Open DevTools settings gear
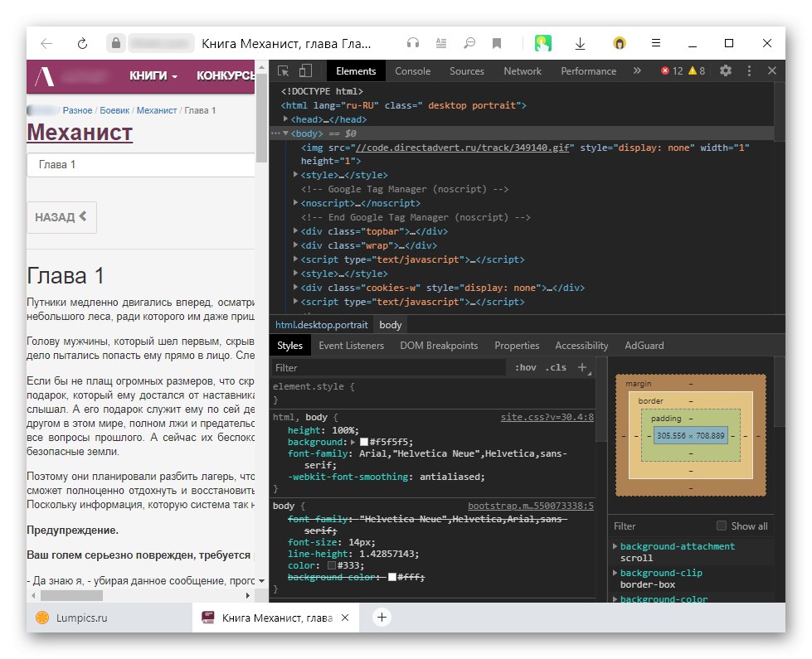The width and height of the screenshot is (812, 659). pos(726,71)
